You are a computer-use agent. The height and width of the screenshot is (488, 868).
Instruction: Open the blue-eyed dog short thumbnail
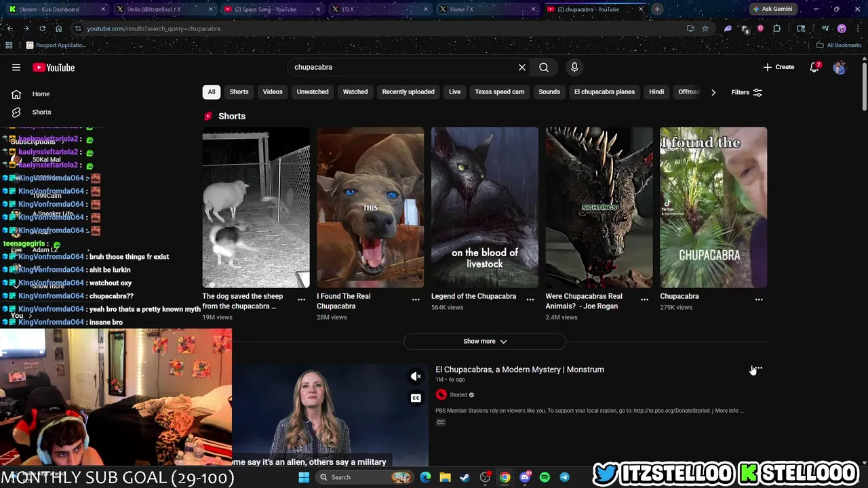click(x=370, y=207)
